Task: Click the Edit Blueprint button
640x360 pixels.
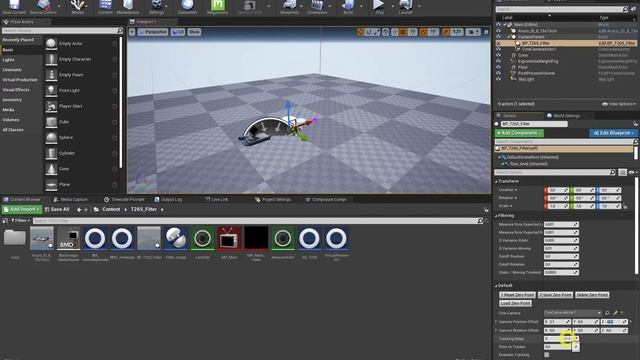Action: 613,133
